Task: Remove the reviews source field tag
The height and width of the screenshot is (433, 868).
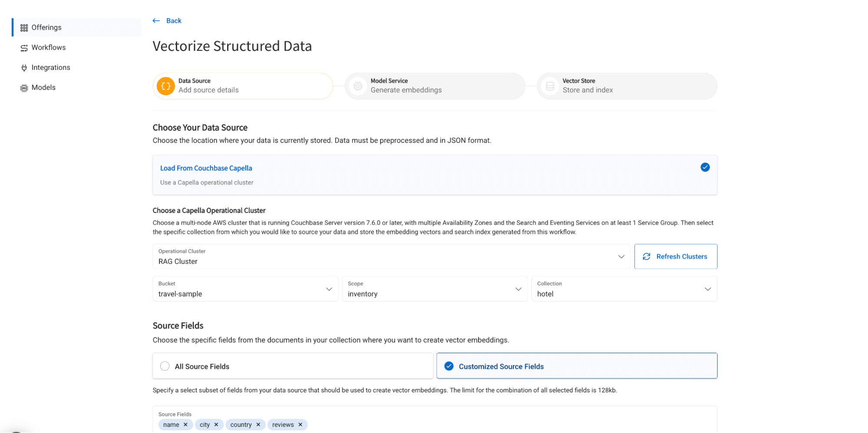Action: [300, 424]
